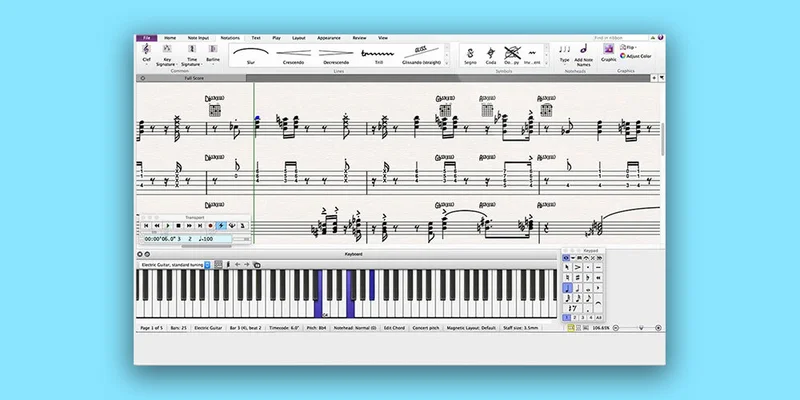The image size is (800, 400).
Task: Open a new tab with the plus button
Action: pos(654,78)
